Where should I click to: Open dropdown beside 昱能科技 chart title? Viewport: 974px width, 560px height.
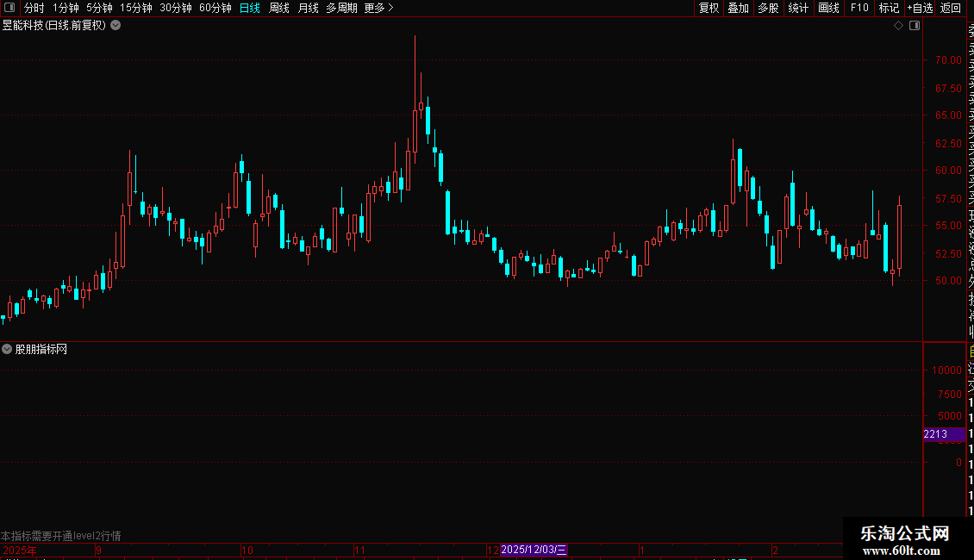pyautogui.click(x=116, y=26)
